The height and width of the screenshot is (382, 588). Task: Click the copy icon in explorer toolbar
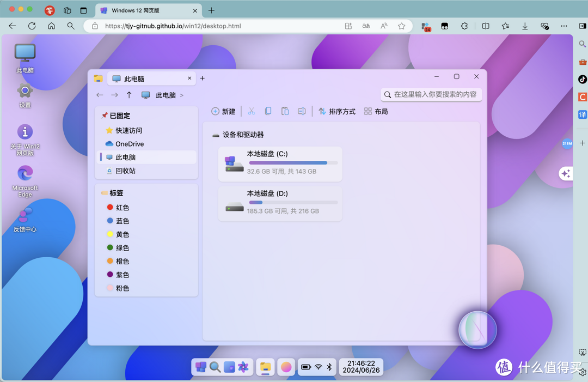coord(268,112)
